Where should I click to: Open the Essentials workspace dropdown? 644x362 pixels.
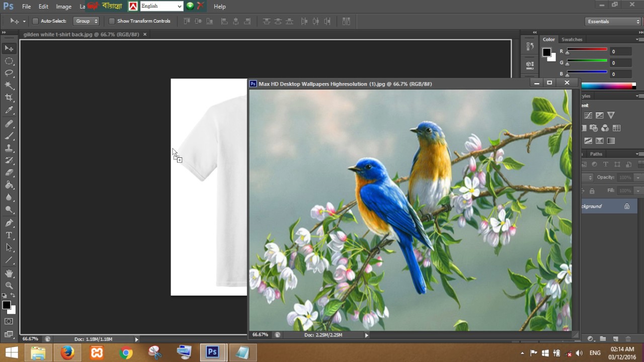tap(613, 21)
